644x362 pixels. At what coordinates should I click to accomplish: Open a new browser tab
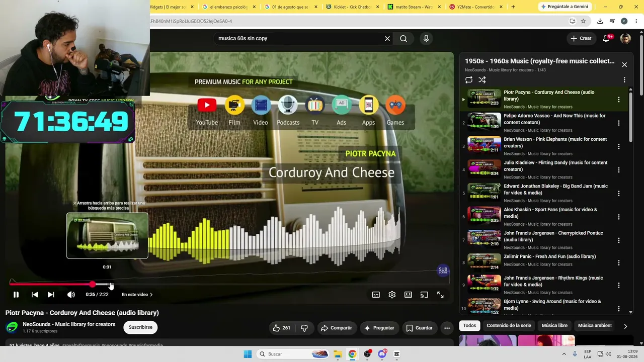click(x=513, y=7)
